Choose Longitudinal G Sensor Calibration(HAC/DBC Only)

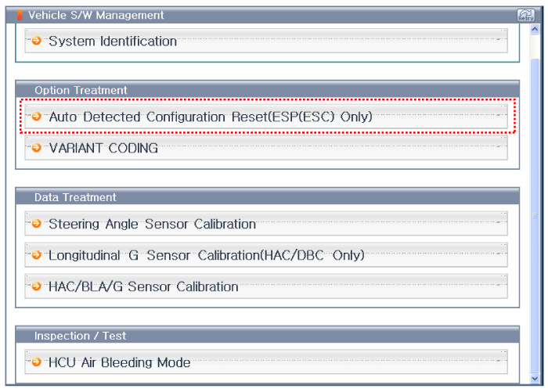[207, 255]
